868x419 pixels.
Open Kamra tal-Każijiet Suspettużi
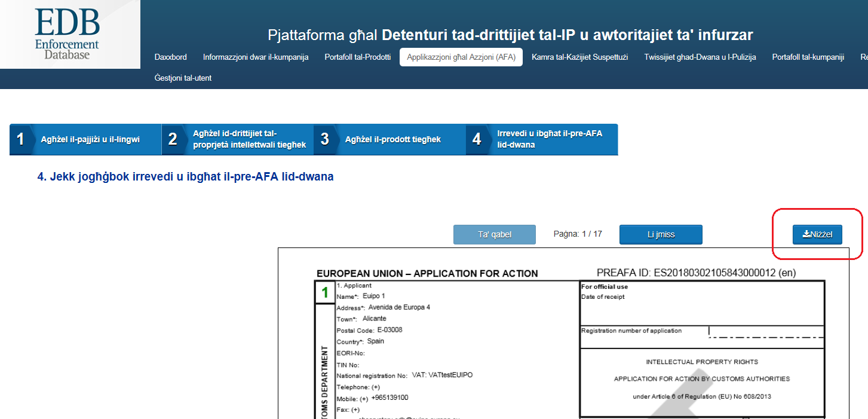579,57
